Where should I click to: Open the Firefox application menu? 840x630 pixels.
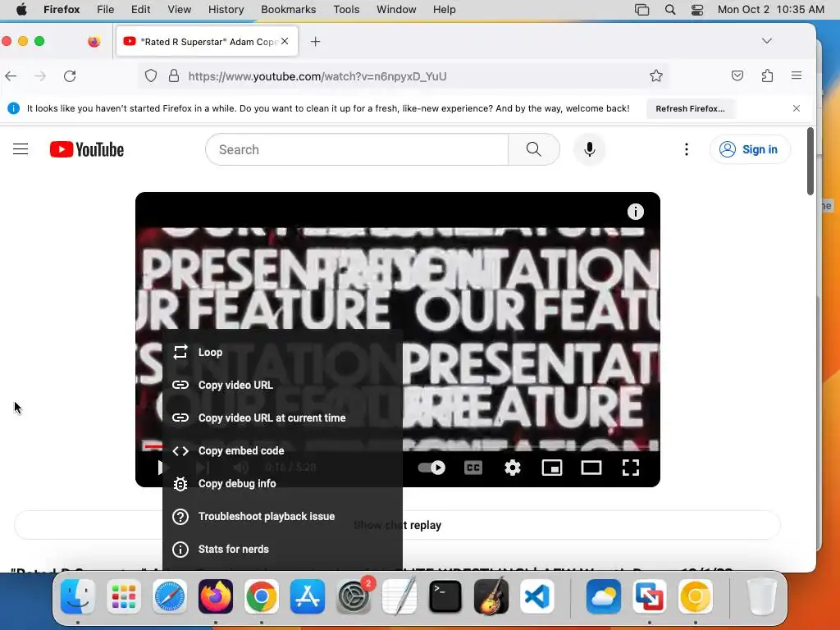coord(797,76)
